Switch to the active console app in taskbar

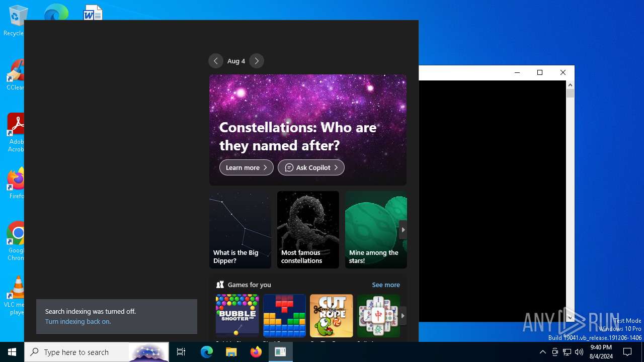pos(280,352)
